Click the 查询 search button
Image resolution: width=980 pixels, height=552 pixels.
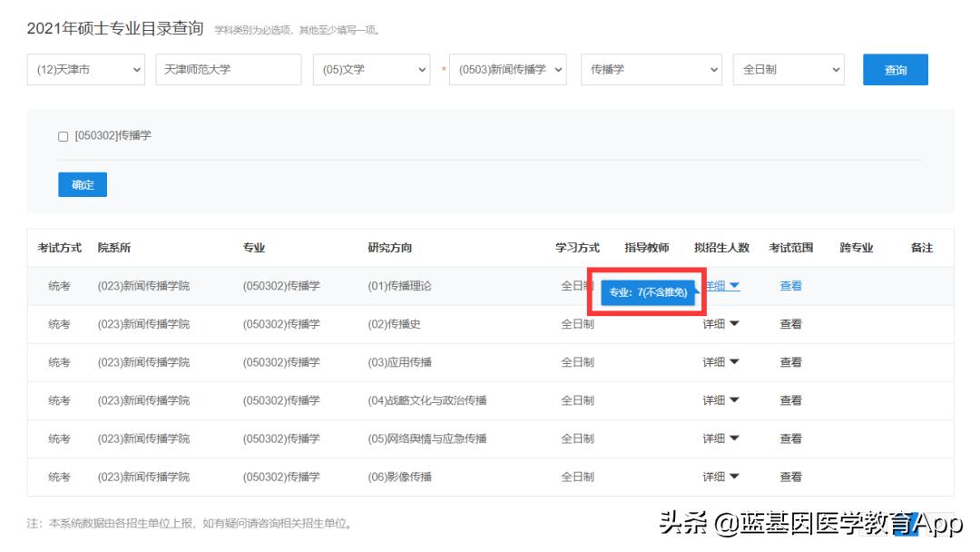click(x=896, y=69)
